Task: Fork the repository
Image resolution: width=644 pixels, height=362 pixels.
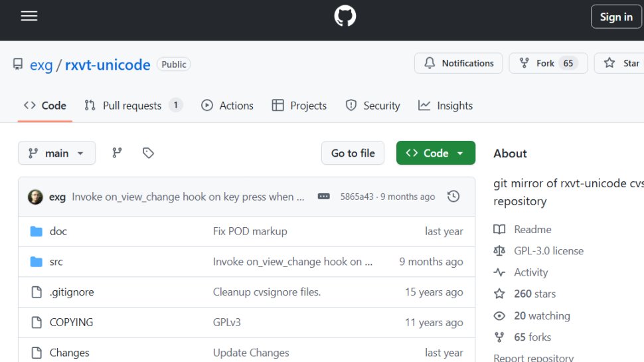Action: 548,63
